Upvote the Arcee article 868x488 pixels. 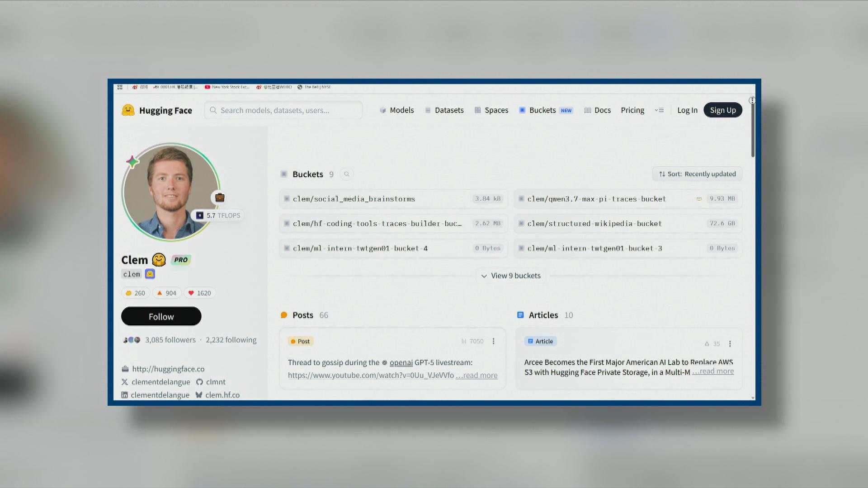[x=712, y=344]
